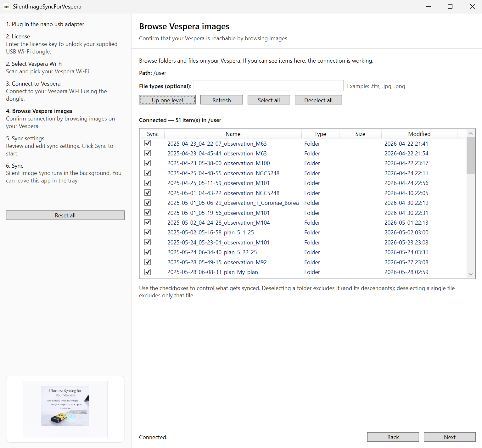
Task: Click the Connected — 51 item(s) status text
Action: click(180, 120)
